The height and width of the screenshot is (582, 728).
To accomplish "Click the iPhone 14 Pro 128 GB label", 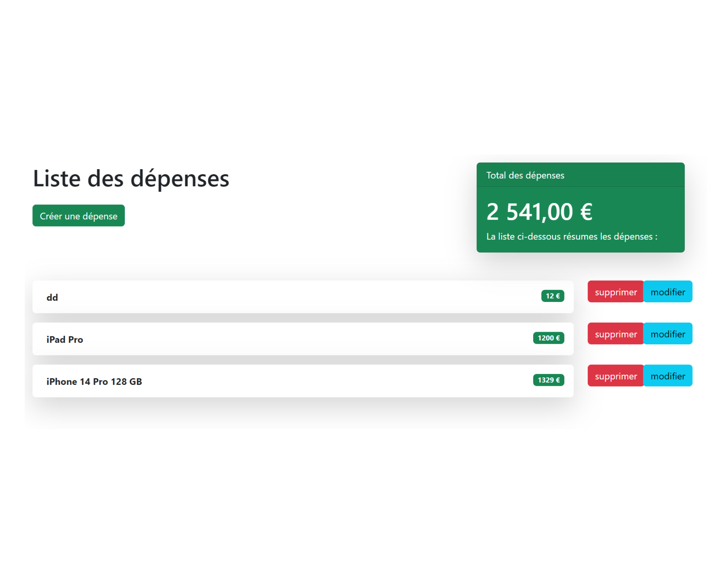I will [x=95, y=381].
